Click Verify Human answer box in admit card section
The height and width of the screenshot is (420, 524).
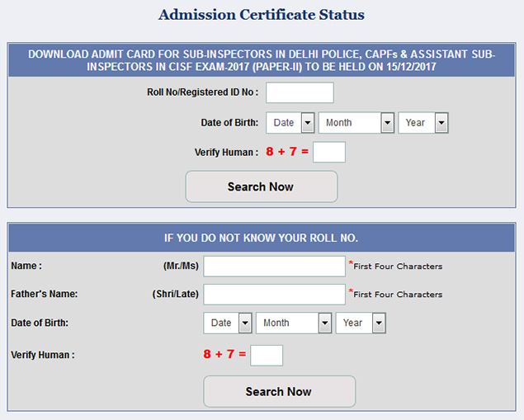[329, 152]
